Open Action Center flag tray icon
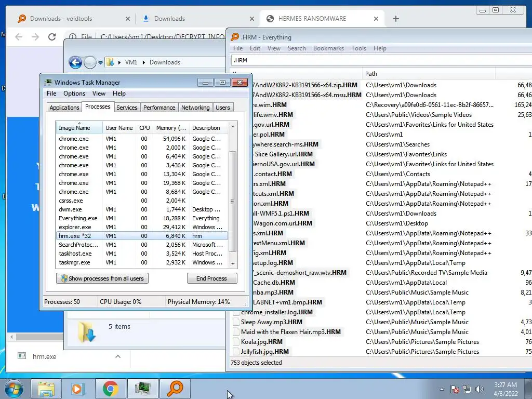Viewport: 532px width, 399px height. click(x=455, y=389)
